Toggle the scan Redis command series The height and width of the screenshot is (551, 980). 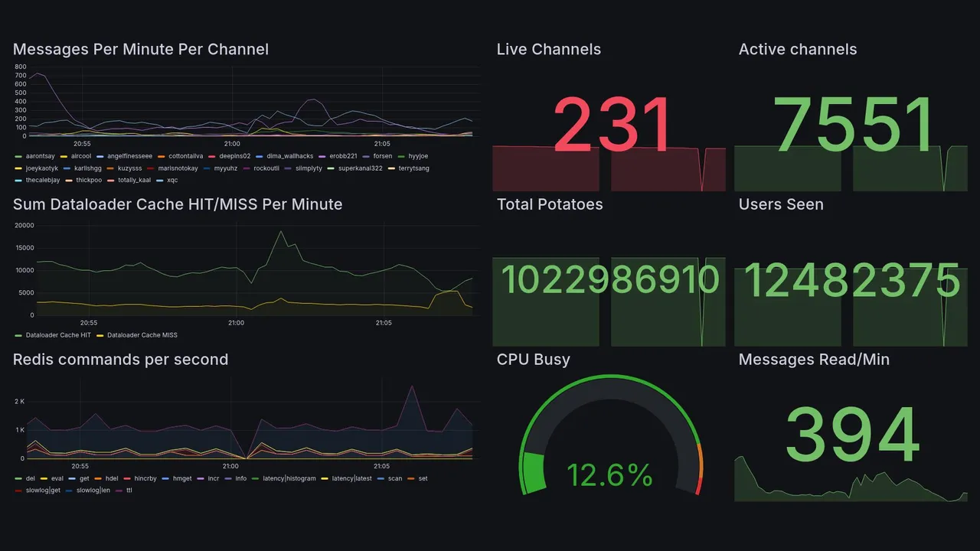click(390, 478)
